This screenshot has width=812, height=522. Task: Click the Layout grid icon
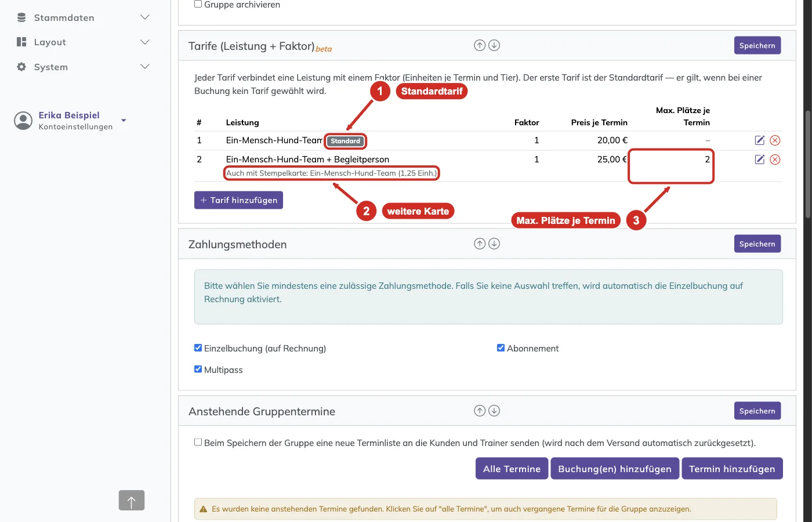click(x=21, y=42)
